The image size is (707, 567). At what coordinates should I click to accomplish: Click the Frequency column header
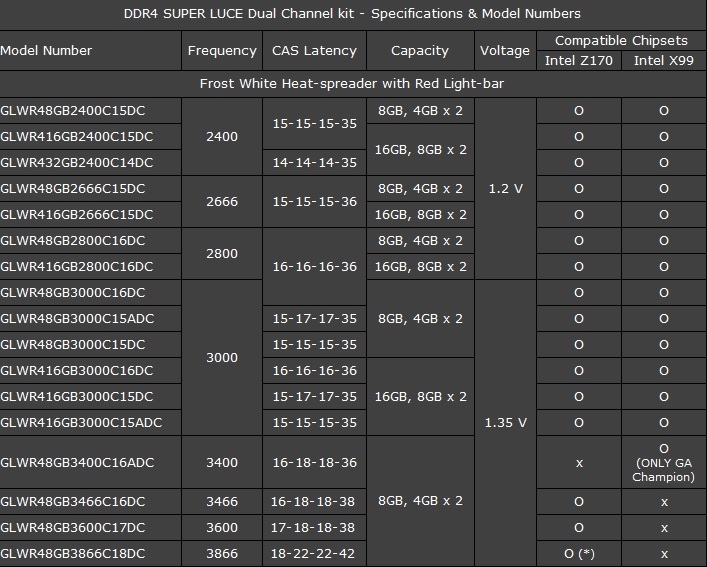(222, 50)
